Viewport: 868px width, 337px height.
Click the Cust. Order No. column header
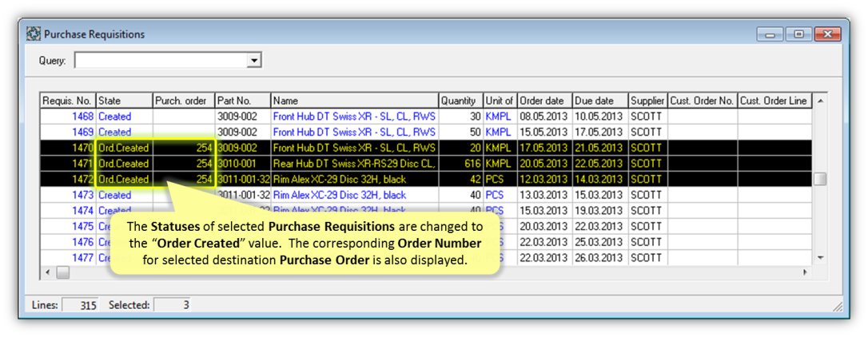coord(702,101)
